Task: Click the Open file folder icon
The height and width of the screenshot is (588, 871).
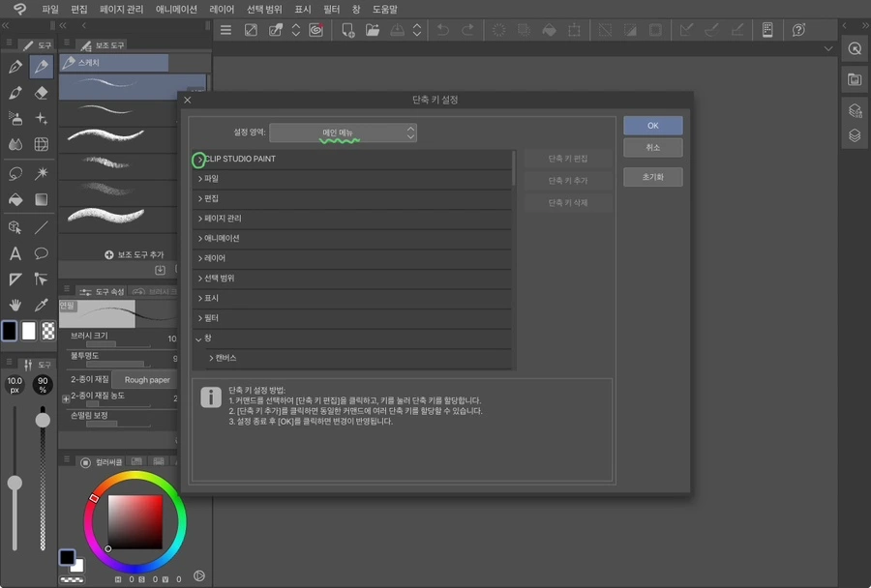Action: point(373,30)
